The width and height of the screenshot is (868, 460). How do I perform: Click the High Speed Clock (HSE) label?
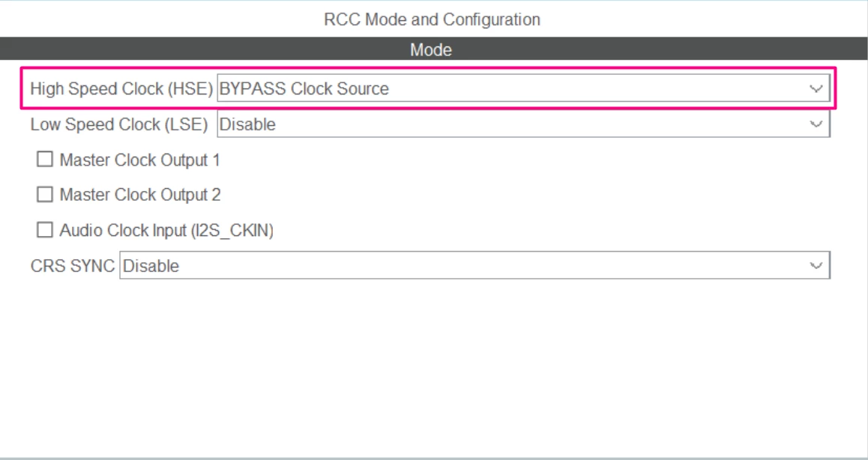[x=121, y=88]
